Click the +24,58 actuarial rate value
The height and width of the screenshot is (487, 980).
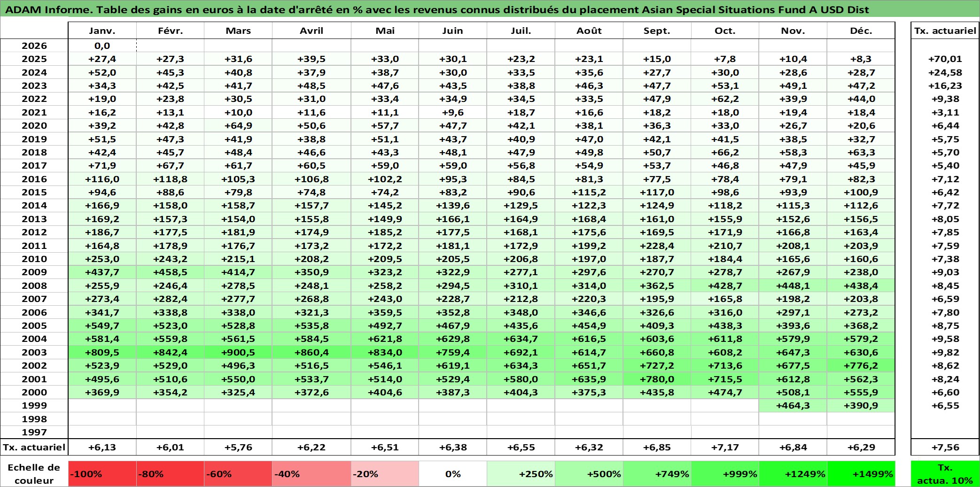click(x=945, y=72)
